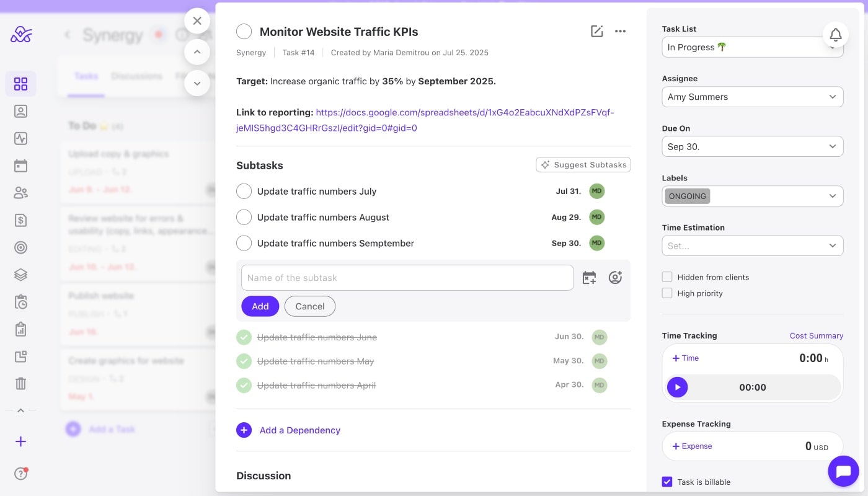Expand the Assignee dropdown for Amy Summers
The image size is (868, 496).
pos(752,97)
